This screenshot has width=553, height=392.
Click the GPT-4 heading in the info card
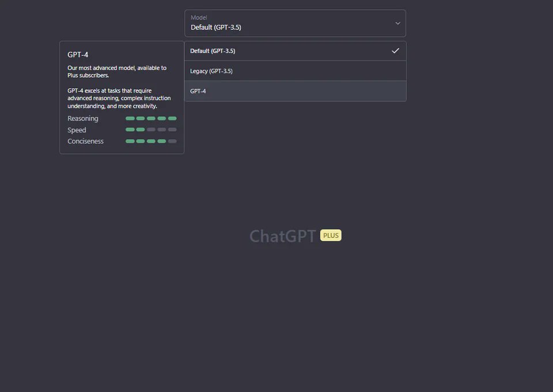pyautogui.click(x=78, y=55)
